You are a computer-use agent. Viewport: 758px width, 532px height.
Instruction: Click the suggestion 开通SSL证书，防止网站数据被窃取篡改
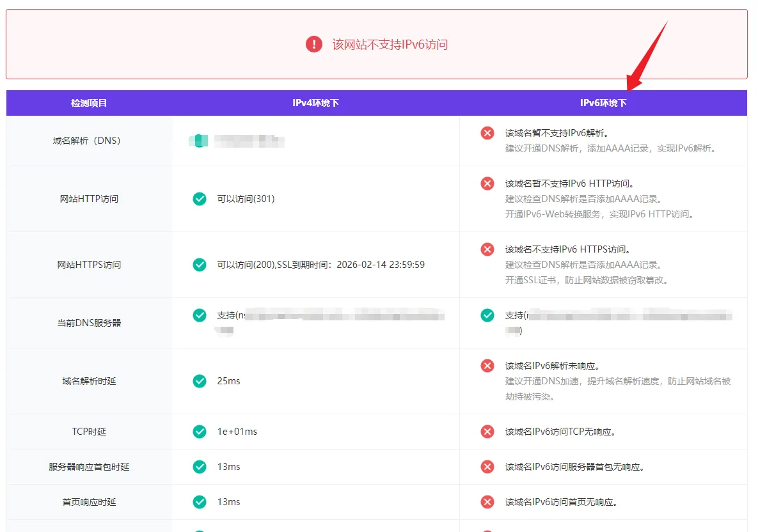(x=587, y=280)
